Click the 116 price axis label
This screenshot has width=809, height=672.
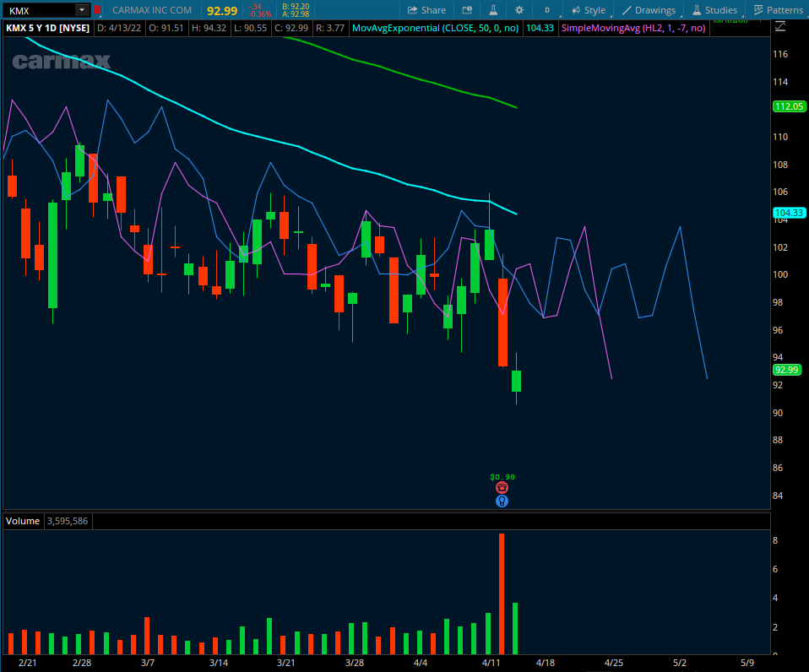coord(780,54)
